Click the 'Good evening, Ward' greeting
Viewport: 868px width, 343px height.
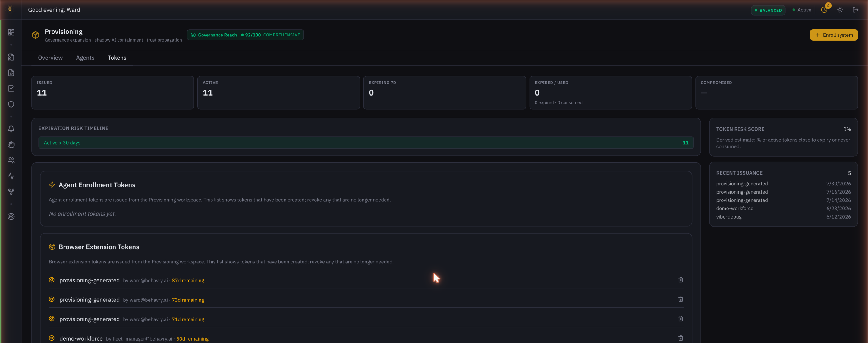click(54, 10)
